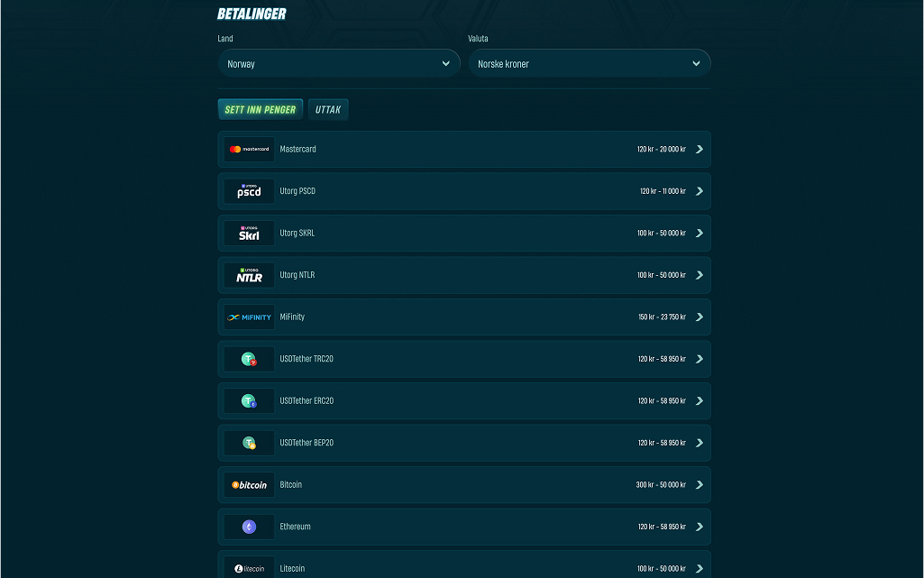Expand MiFinity row chevron arrow
This screenshot has height=578, width=924.
[x=700, y=317]
